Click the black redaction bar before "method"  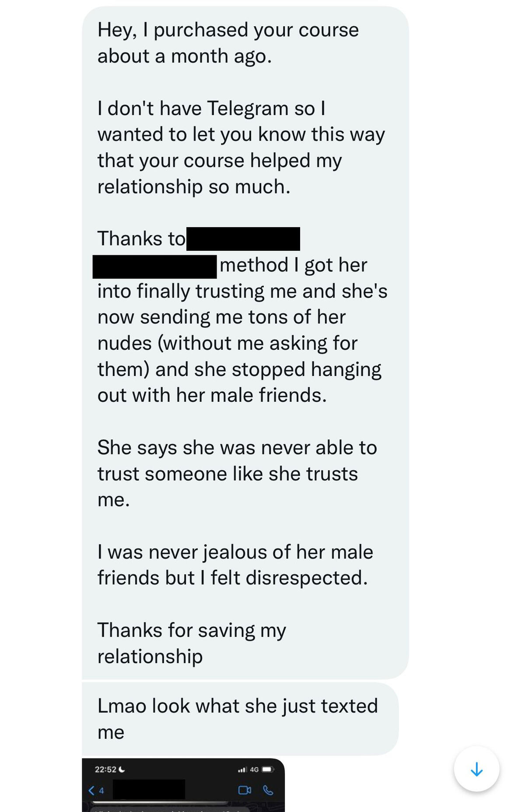(155, 267)
